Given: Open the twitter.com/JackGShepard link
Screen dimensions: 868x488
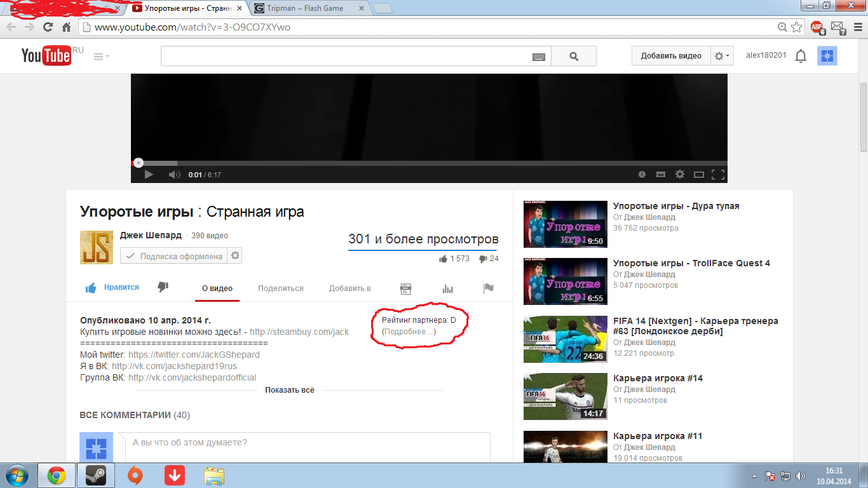Looking at the screenshot, I should pyautogui.click(x=194, y=355).
